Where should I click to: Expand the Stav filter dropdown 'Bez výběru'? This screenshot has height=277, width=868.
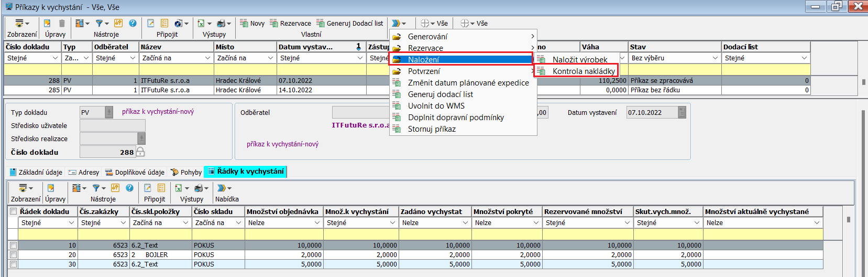coord(715,58)
